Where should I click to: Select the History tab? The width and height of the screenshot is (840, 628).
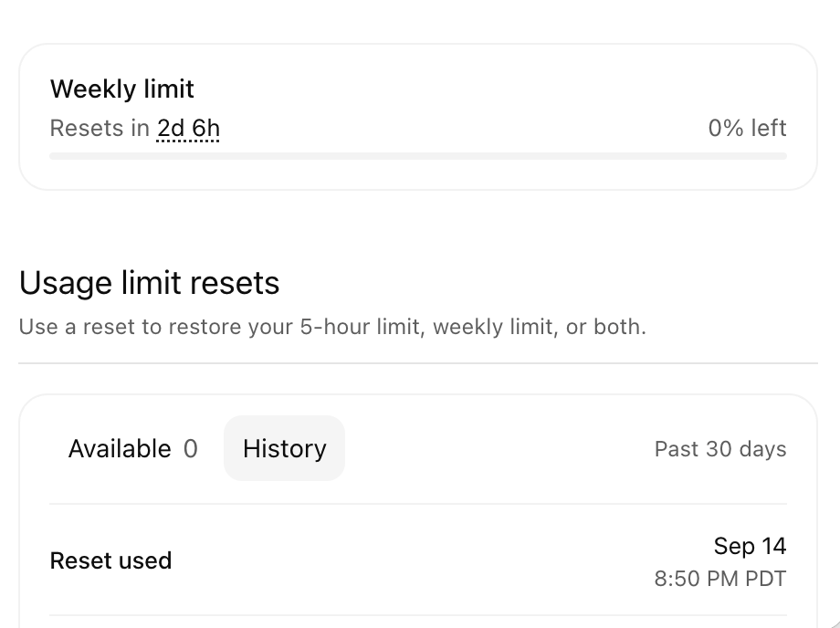click(x=285, y=449)
